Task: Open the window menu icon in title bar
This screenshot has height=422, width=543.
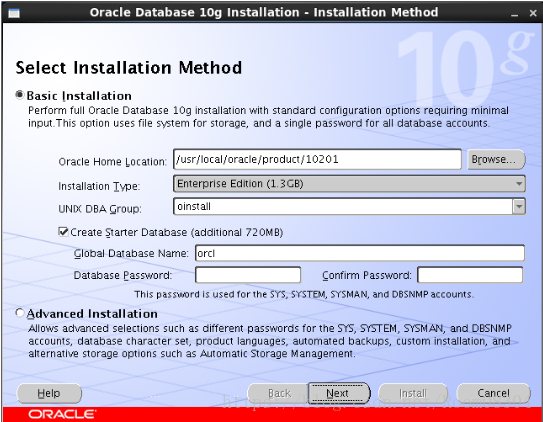Action: pyautogui.click(x=14, y=13)
